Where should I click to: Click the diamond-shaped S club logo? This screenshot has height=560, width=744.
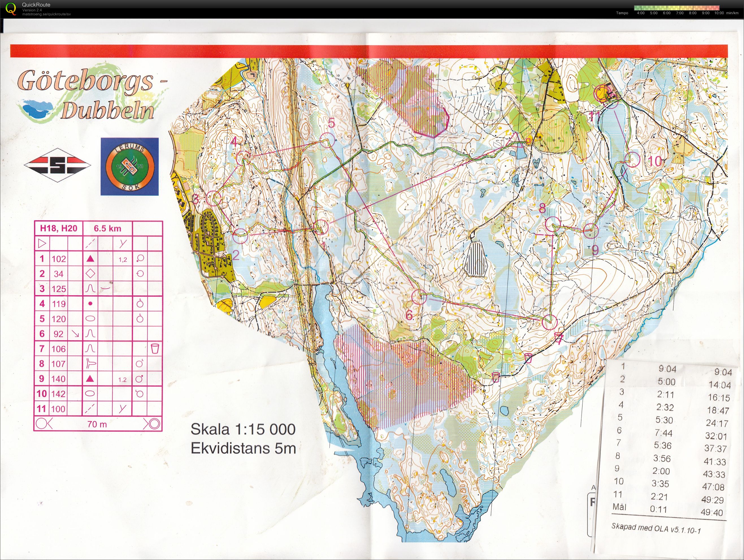tap(57, 165)
